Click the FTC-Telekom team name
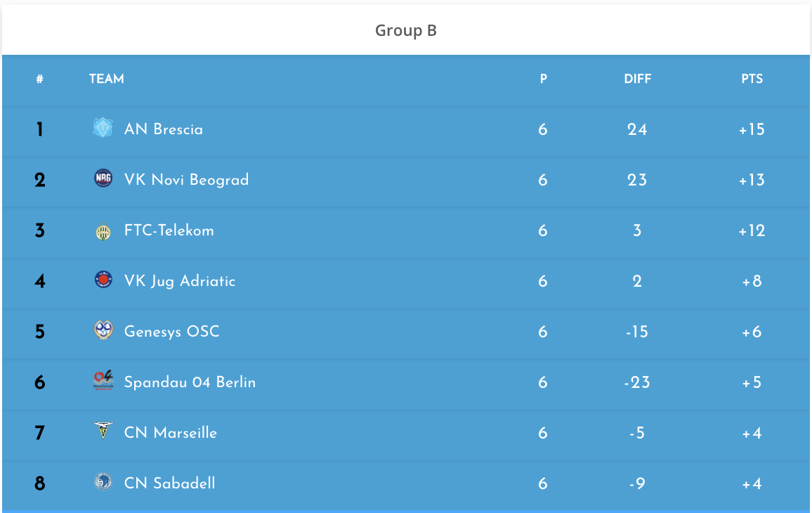812x513 pixels. [169, 230]
